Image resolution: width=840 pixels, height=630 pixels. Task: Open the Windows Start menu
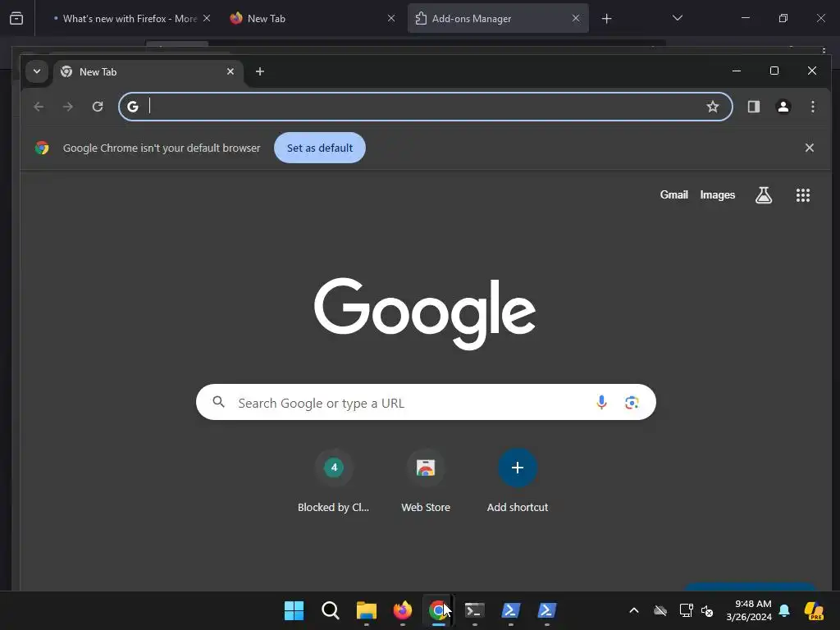[294, 610]
